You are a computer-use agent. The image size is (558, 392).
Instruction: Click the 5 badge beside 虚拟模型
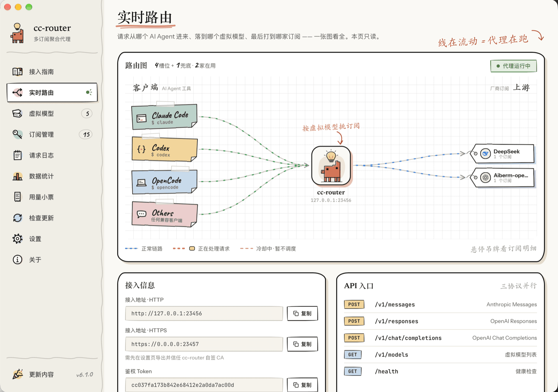[87, 114]
